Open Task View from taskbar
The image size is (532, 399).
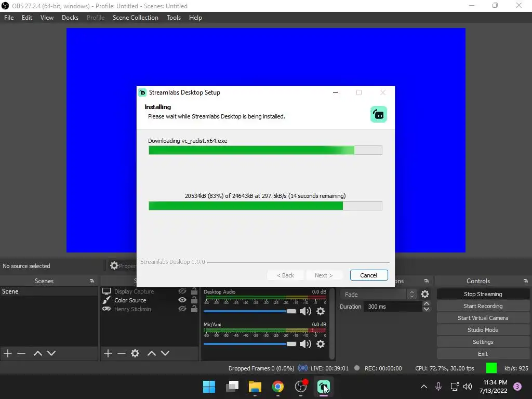(x=232, y=387)
